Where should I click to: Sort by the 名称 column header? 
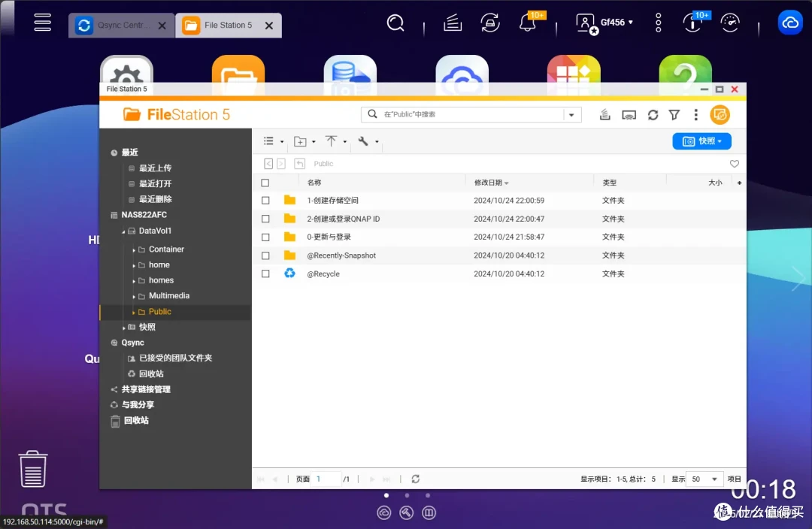[314, 183]
